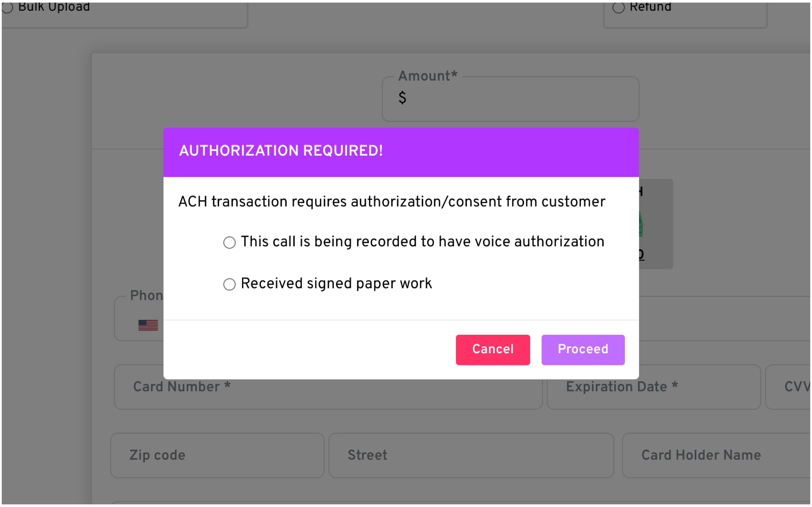
Task: Open the US flag country selector
Action: 148,325
